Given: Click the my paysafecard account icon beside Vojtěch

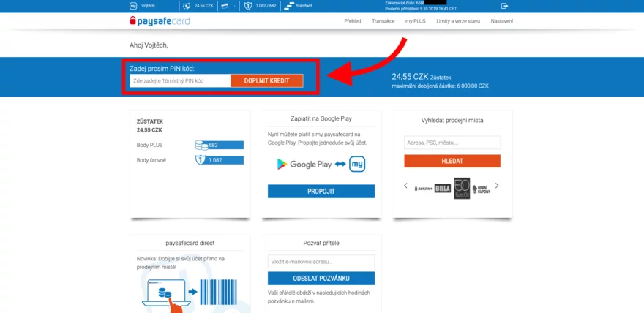Looking at the screenshot, I should [x=132, y=6].
